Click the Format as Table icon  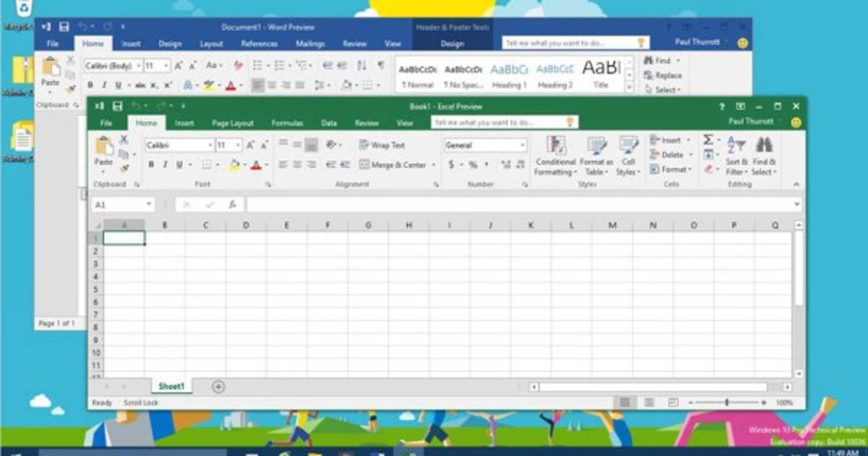click(597, 156)
